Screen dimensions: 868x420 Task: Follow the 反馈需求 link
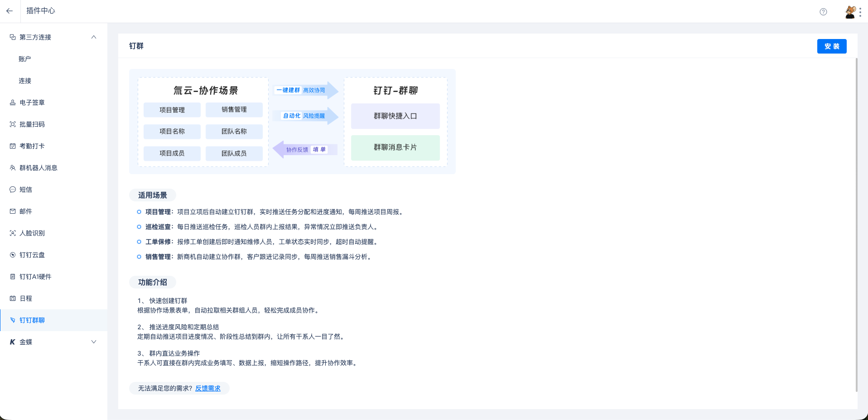[x=208, y=388]
